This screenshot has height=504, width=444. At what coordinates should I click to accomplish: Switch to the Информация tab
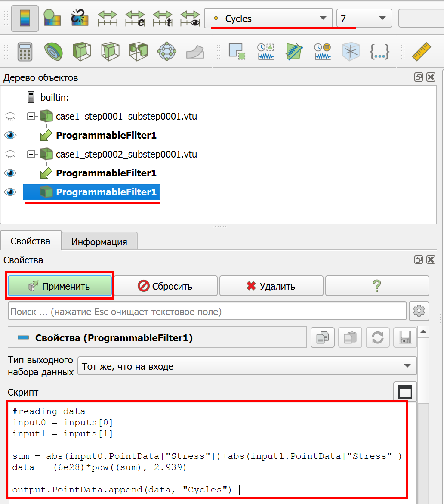click(99, 242)
